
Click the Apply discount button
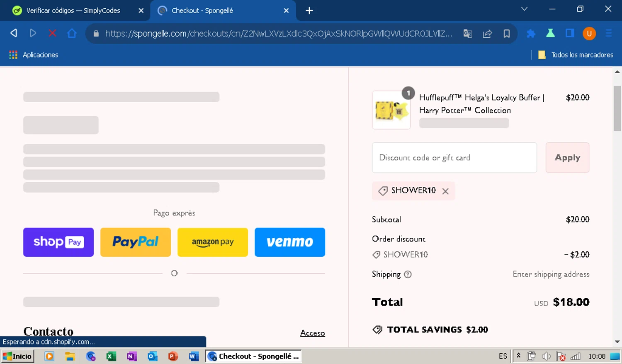tap(567, 158)
